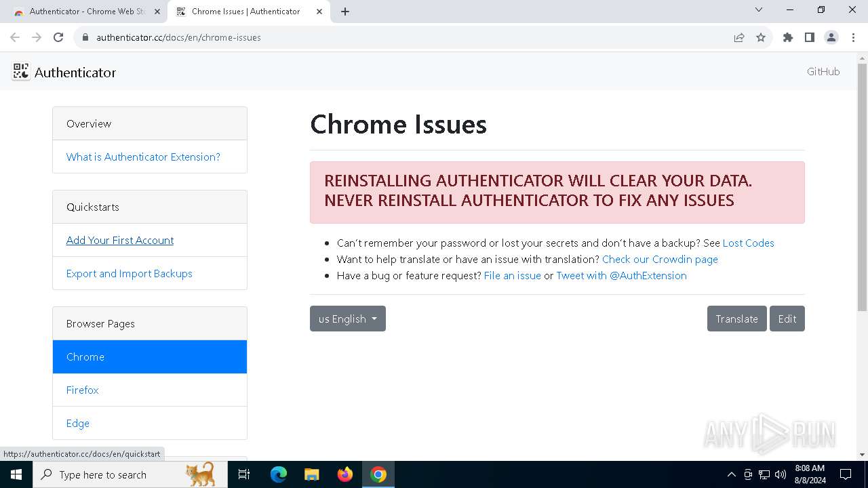868x488 pixels.
Task: Select Chrome in Browser Pages list
Action: point(150,357)
